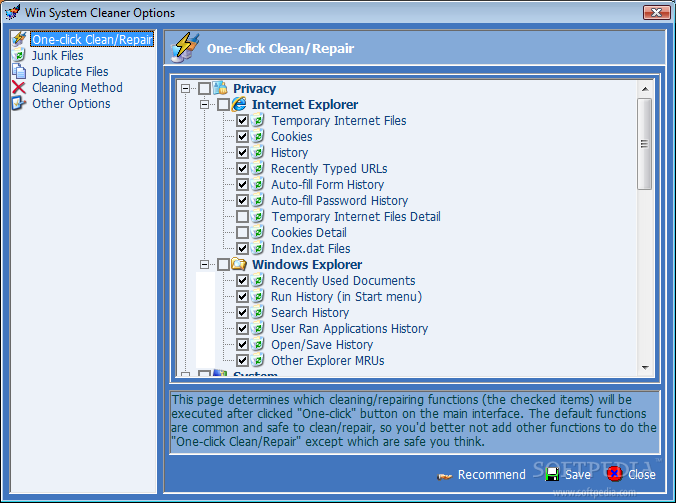Uncheck the History checkbox
Viewport: 676px width, 503px height.
click(242, 152)
